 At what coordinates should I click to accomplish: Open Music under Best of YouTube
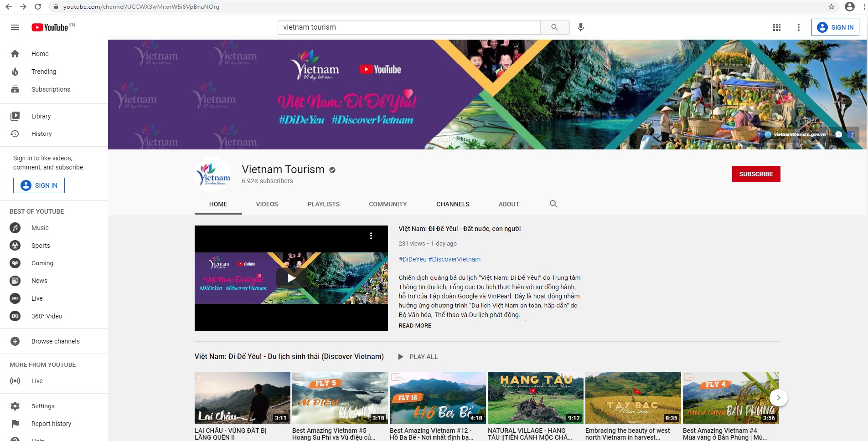coord(54,228)
